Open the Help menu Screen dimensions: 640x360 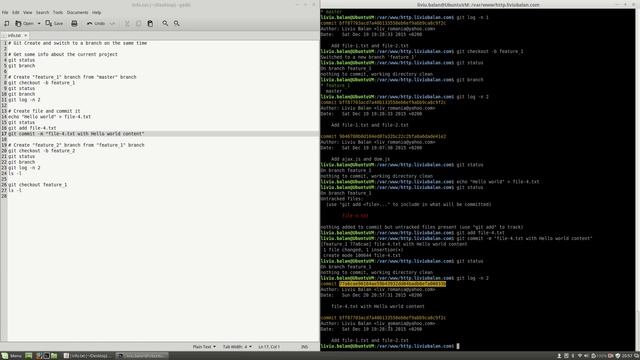[96, 13]
